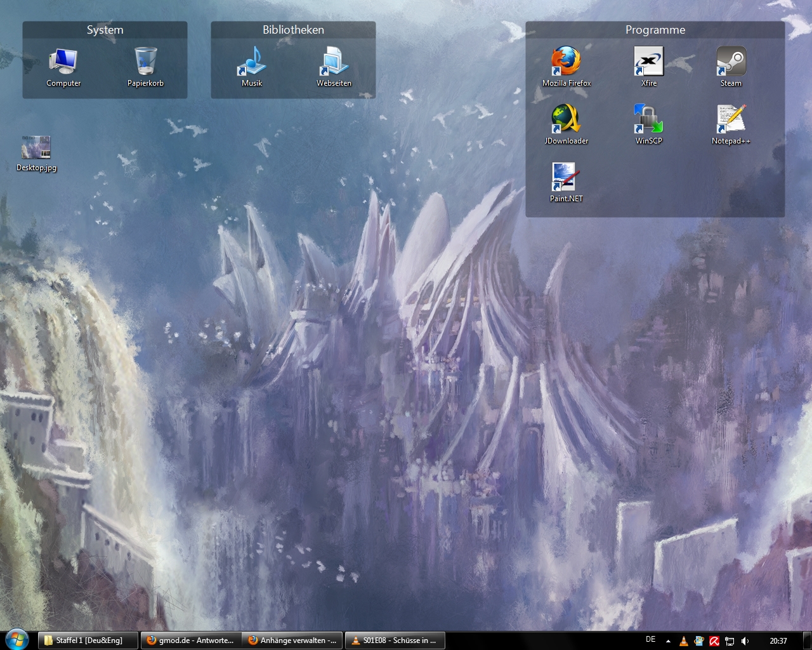Open the volume speaker tray icon
812x650 pixels.
point(745,641)
